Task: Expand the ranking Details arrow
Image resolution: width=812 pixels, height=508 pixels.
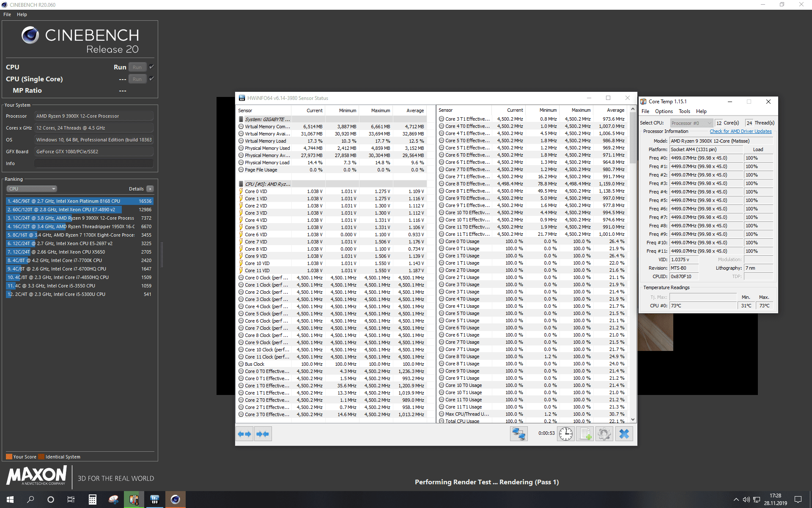Action: point(150,189)
